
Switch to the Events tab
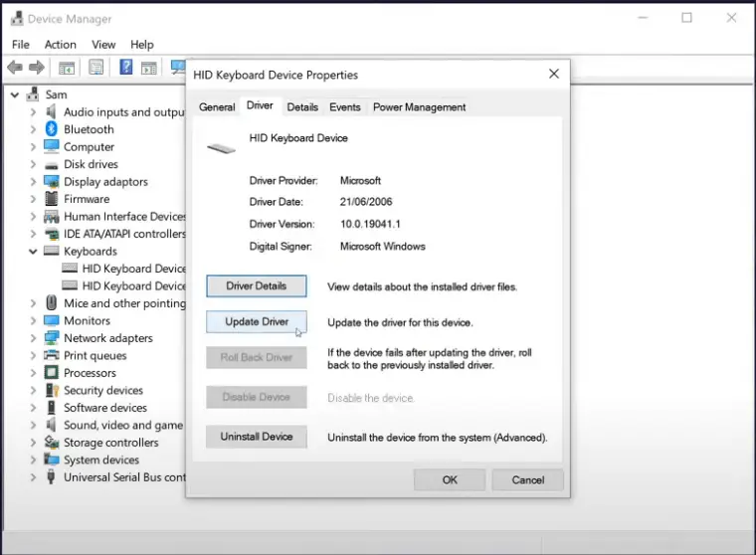coord(345,107)
